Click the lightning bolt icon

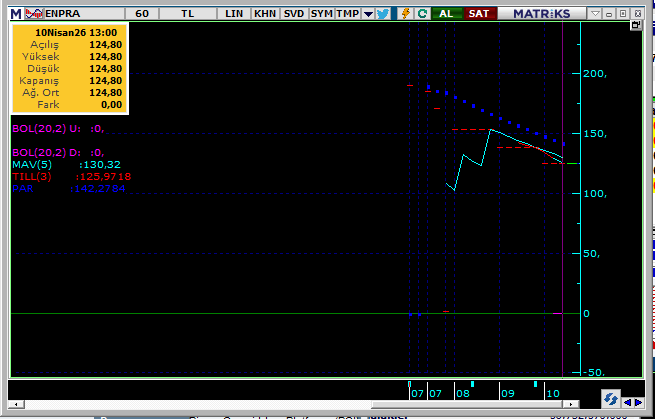pyautogui.click(x=404, y=14)
